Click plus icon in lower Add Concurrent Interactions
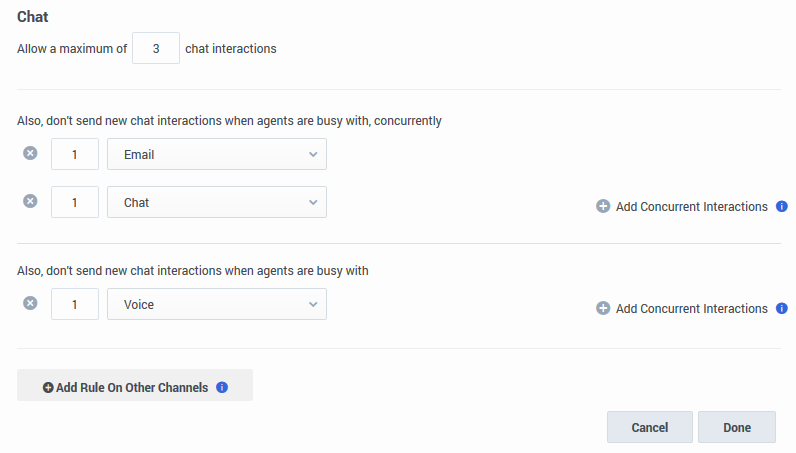The image size is (796, 453). point(603,309)
